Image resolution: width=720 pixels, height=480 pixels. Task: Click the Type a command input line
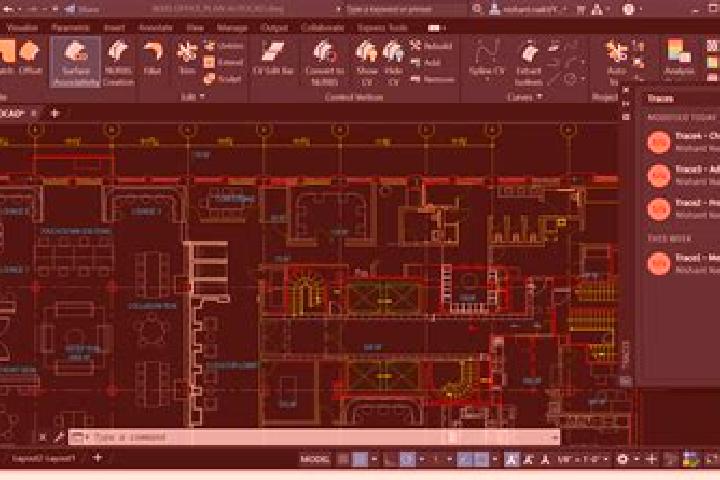coord(314,437)
